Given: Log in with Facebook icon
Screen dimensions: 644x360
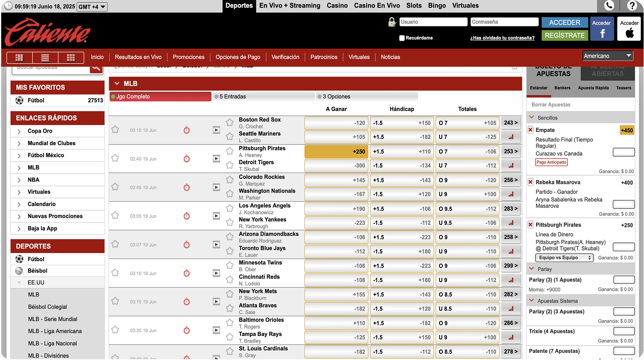Looking at the screenshot, I should click(x=602, y=29).
